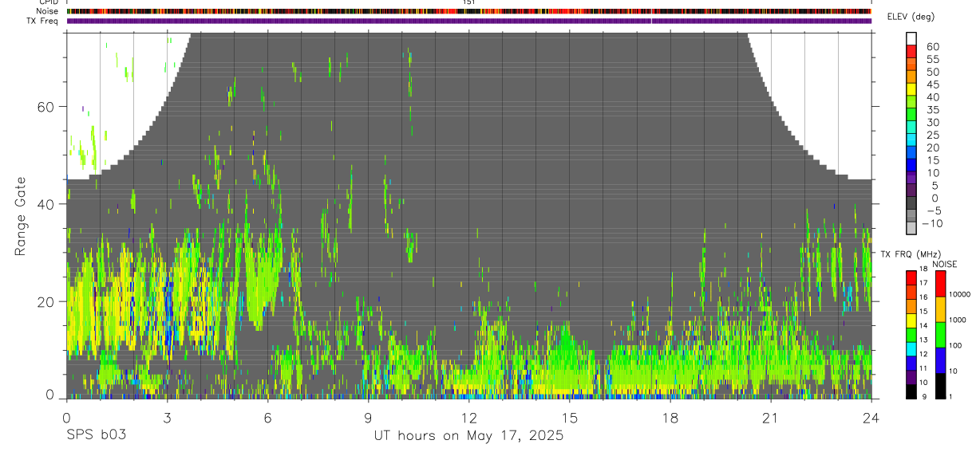Click the ELEV color bar tick label '45'
Image resolution: width=980 pixels, height=452 pixels.
click(932, 85)
